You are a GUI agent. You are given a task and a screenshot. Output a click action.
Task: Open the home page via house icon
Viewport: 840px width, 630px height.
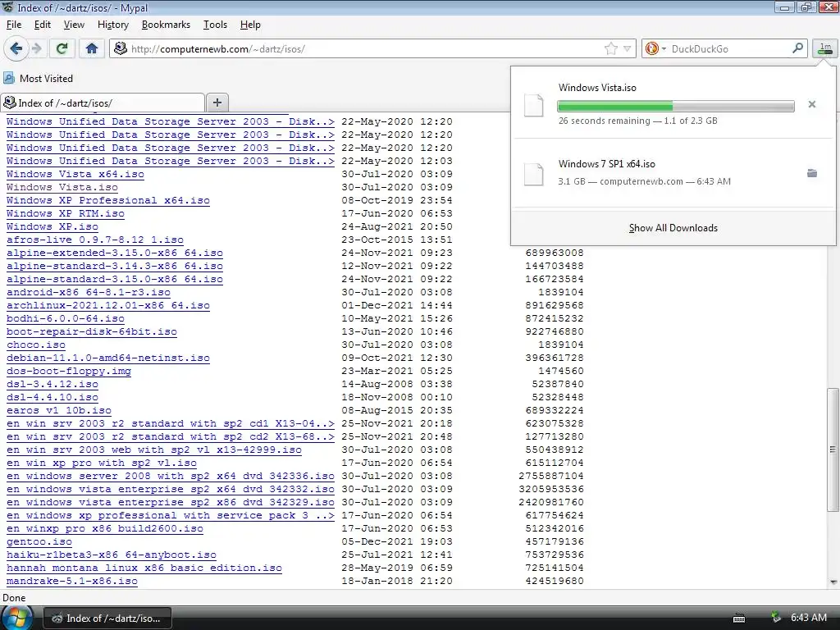point(92,48)
